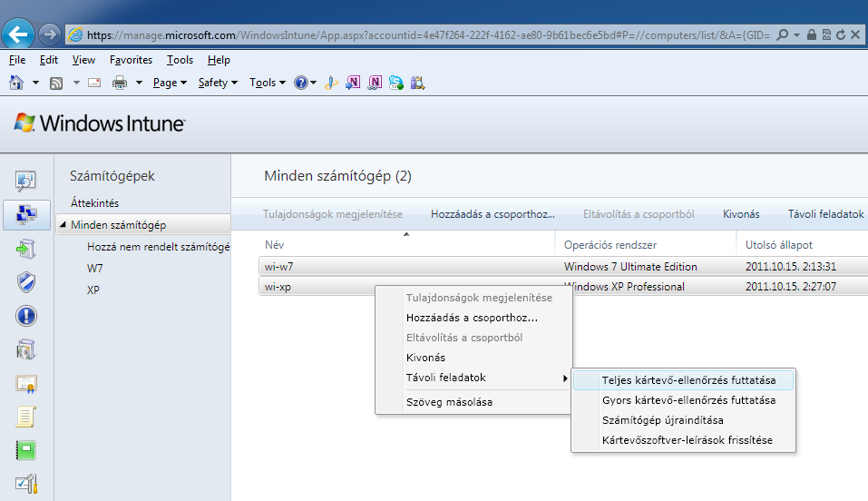868x501 pixels.
Task: Click Távoli feladatok in the toolbar
Action: [825, 214]
